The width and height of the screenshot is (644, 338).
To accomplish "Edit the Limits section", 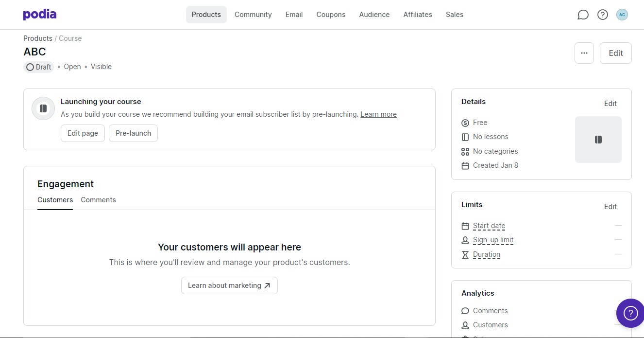I will tap(610, 207).
